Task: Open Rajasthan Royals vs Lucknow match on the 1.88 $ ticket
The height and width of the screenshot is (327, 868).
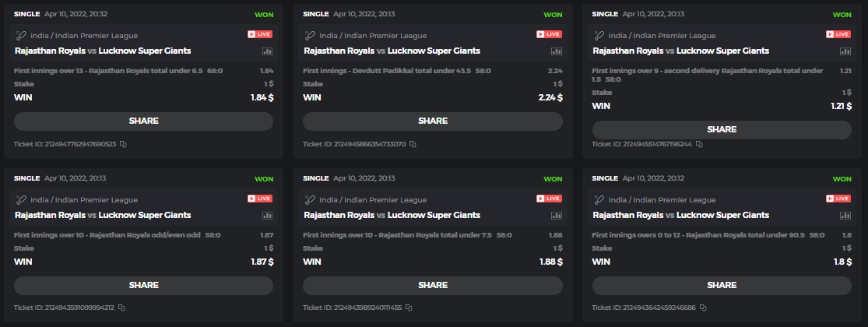Action: [392, 215]
